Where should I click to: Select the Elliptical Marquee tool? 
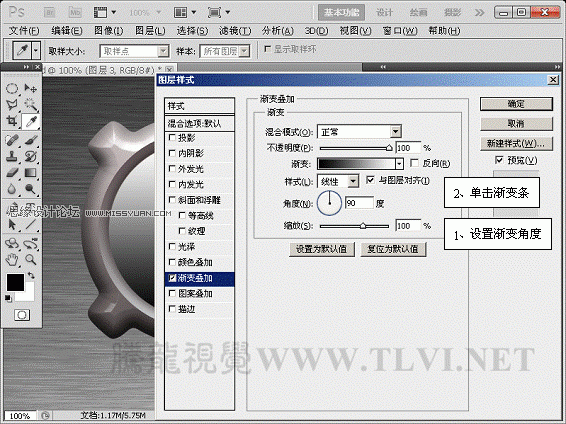coord(12,88)
